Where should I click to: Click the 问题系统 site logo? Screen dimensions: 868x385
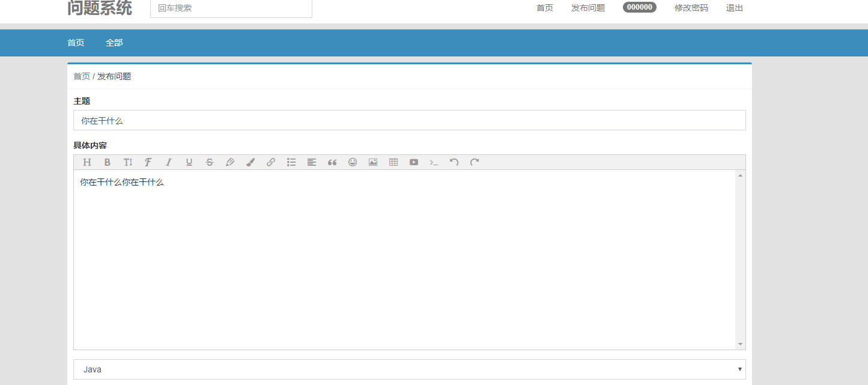pyautogui.click(x=100, y=8)
